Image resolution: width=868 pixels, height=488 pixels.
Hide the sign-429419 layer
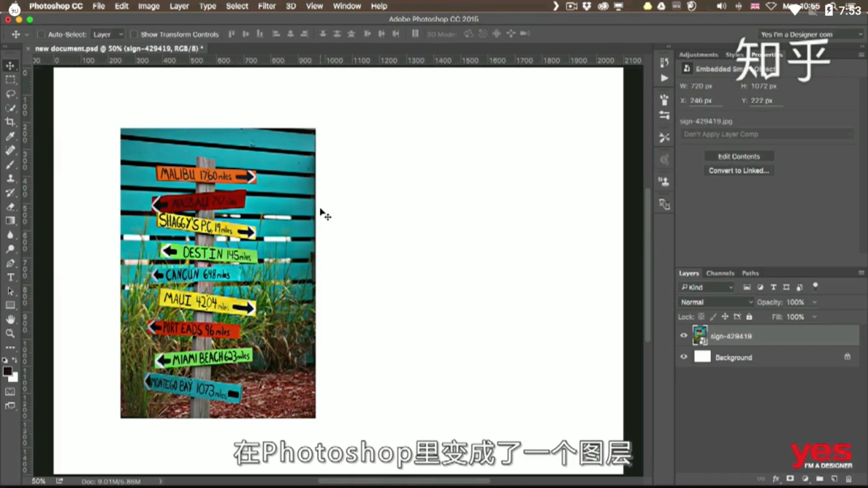tap(684, 335)
